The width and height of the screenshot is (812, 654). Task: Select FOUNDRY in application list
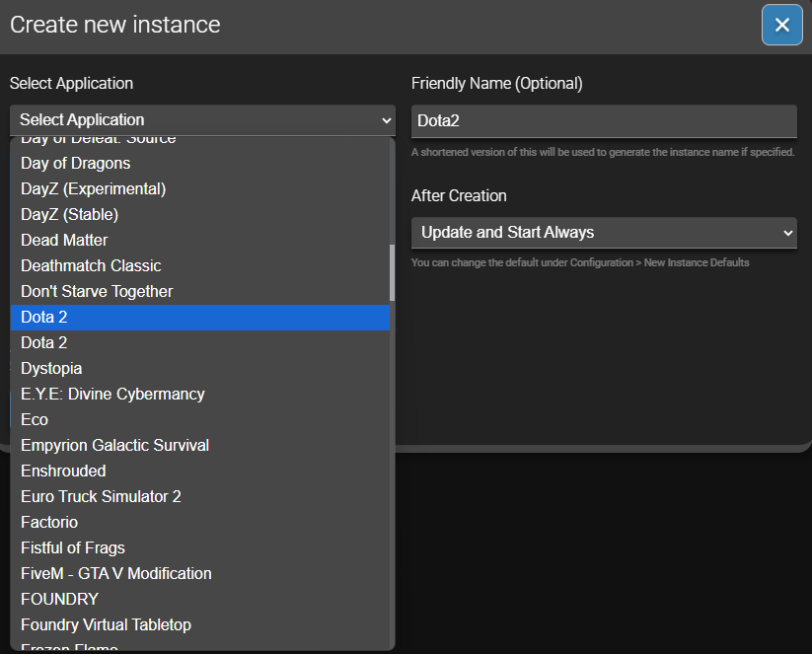tap(200, 599)
